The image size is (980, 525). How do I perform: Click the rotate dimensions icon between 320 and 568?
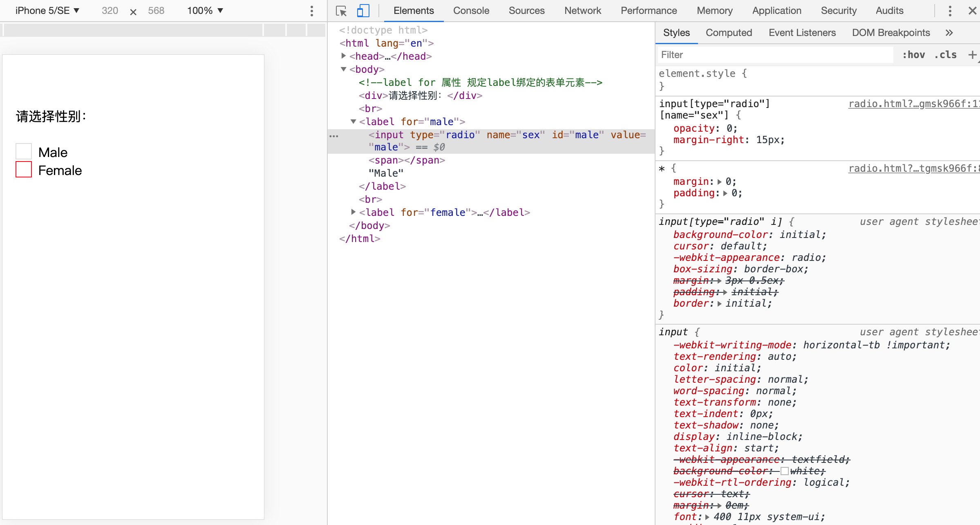(x=133, y=12)
